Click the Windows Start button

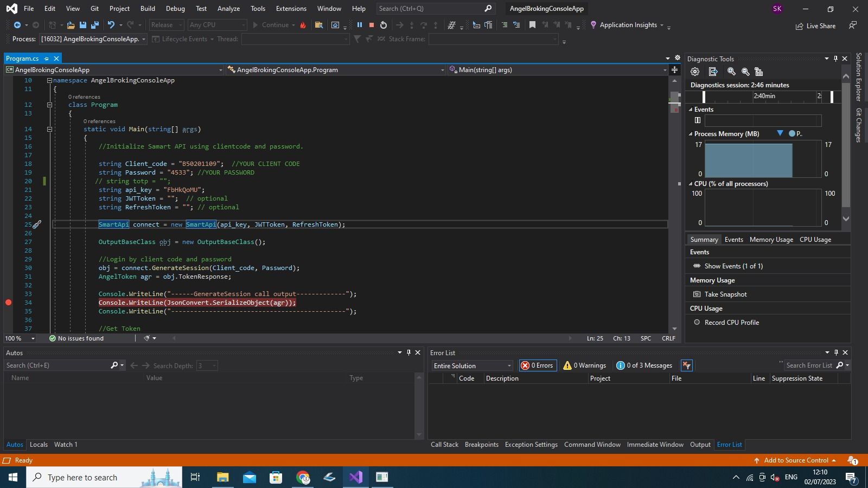pyautogui.click(x=13, y=477)
